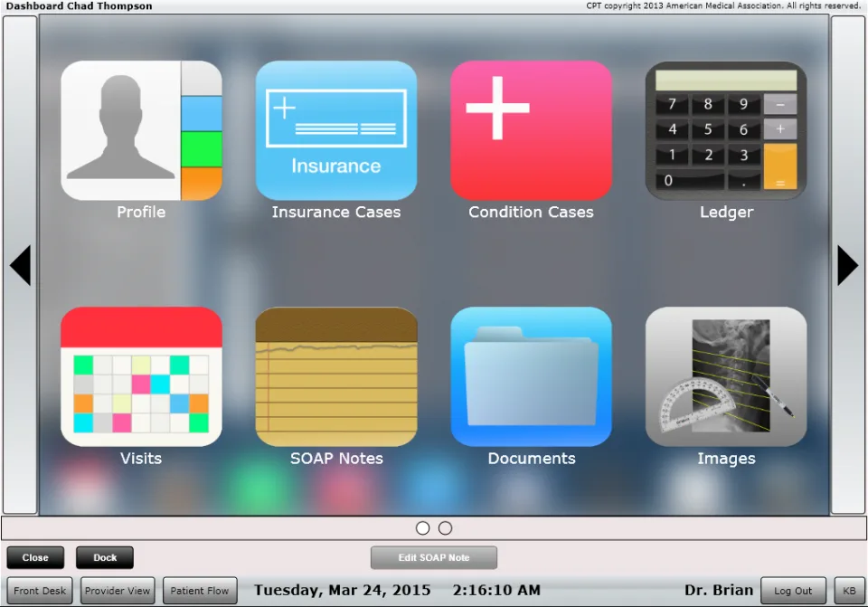
Task: Switch to Provider View
Action: pyautogui.click(x=118, y=591)
